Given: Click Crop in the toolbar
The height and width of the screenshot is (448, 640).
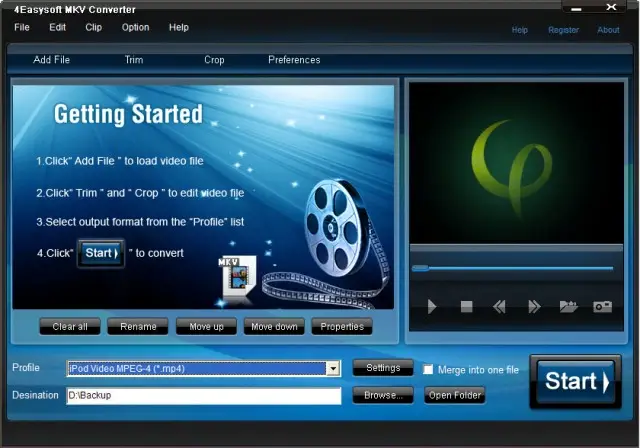Looking at the screenshot, I should (214, 60).
